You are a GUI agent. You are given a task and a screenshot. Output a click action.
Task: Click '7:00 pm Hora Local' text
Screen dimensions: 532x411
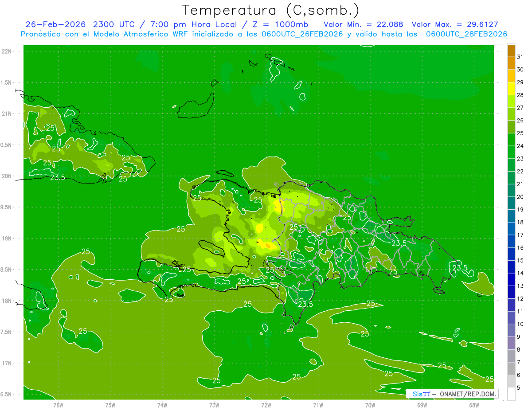196,24
